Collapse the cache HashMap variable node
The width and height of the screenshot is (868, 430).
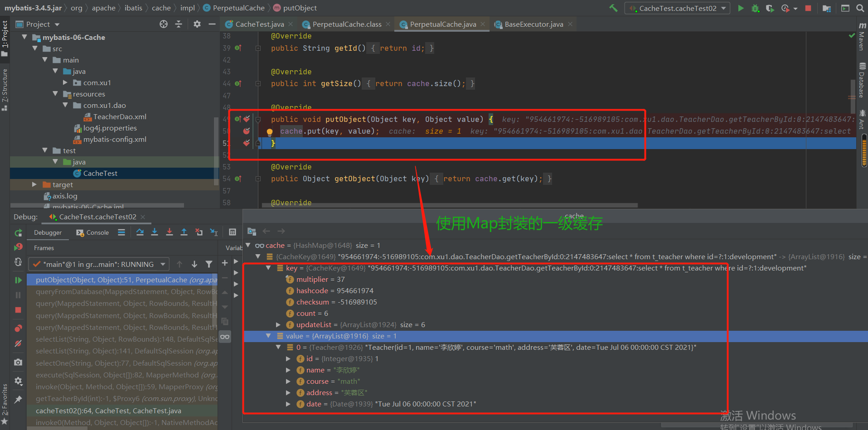(x=248, y=245)
